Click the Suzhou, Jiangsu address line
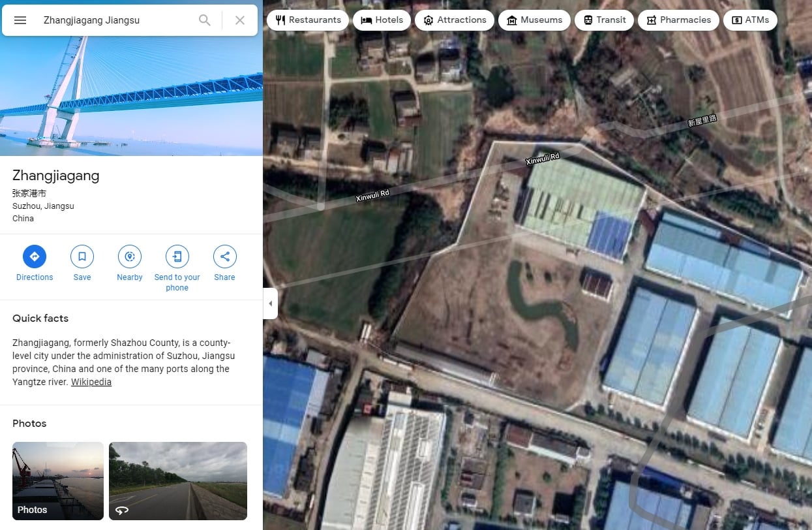This screenshot has height=530, width=812. click(x=43, y=206)
